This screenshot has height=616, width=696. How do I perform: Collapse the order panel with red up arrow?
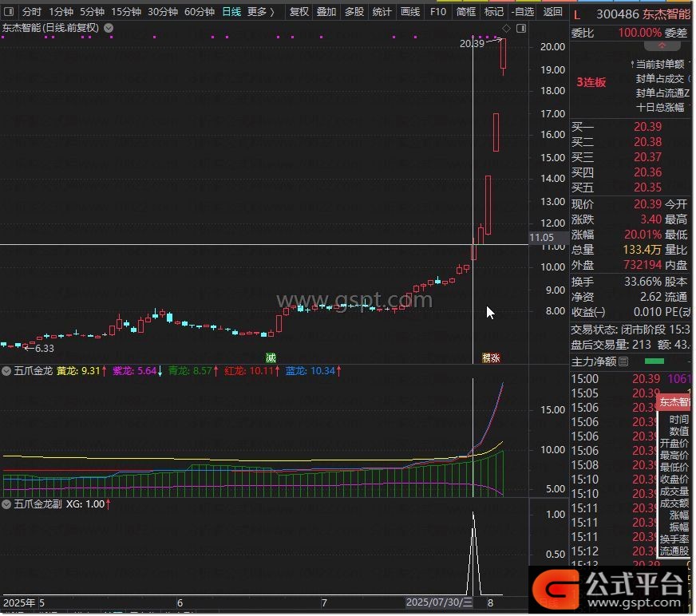point(663,45)
